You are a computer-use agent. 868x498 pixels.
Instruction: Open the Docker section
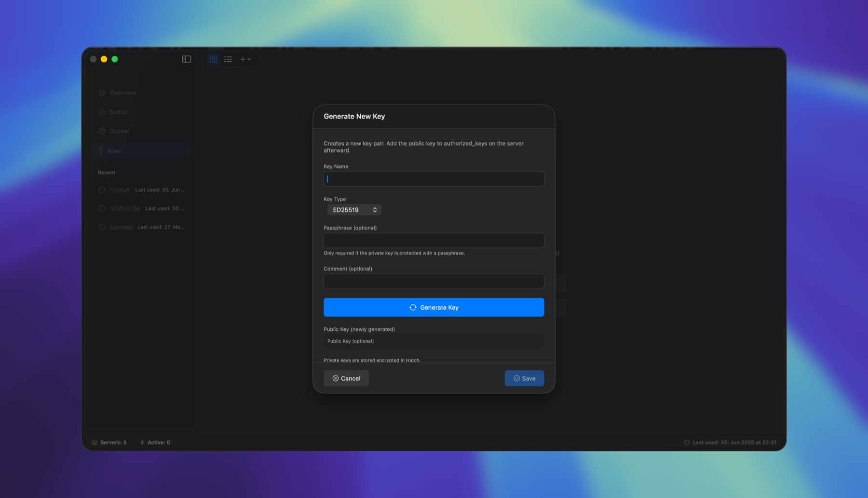pyautogui.click(x=141, y=131)
